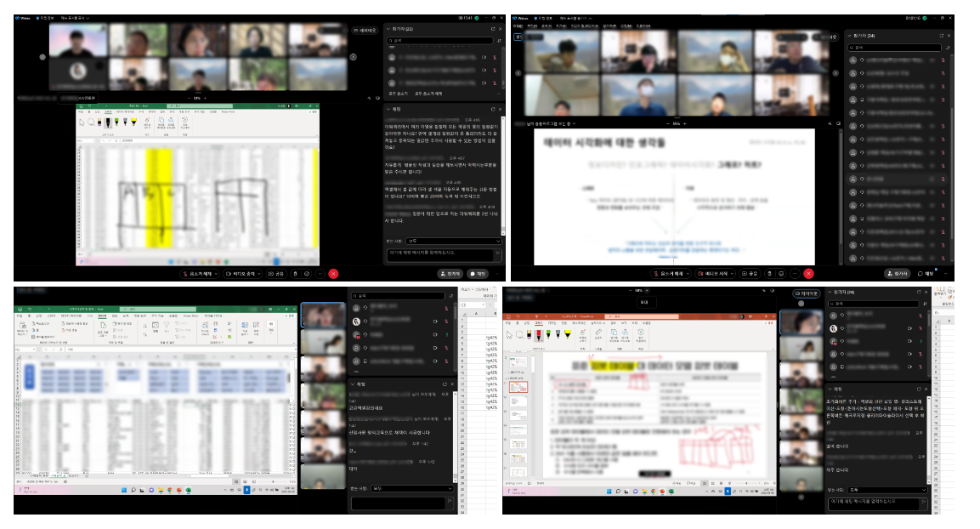Toggle 음소거 해제 in the yellow-column Excel meeting
980x529 pixels.
pyautogui.click(x=197, y=274)
